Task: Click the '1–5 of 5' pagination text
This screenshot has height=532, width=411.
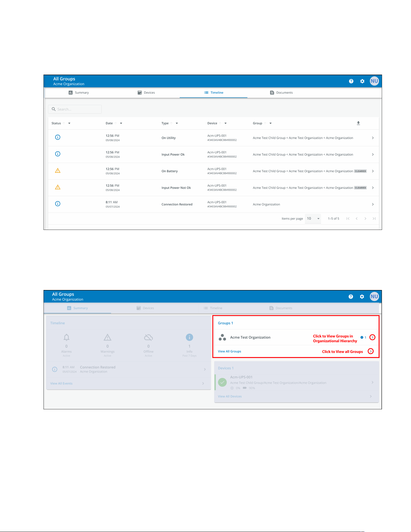Action: point(333,218)
